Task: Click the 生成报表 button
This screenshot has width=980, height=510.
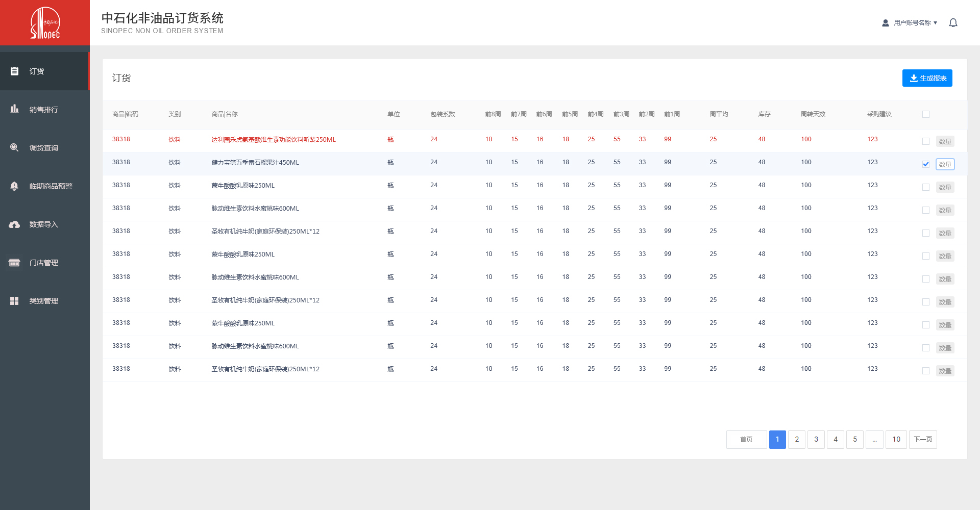Action: coord(927,78)
